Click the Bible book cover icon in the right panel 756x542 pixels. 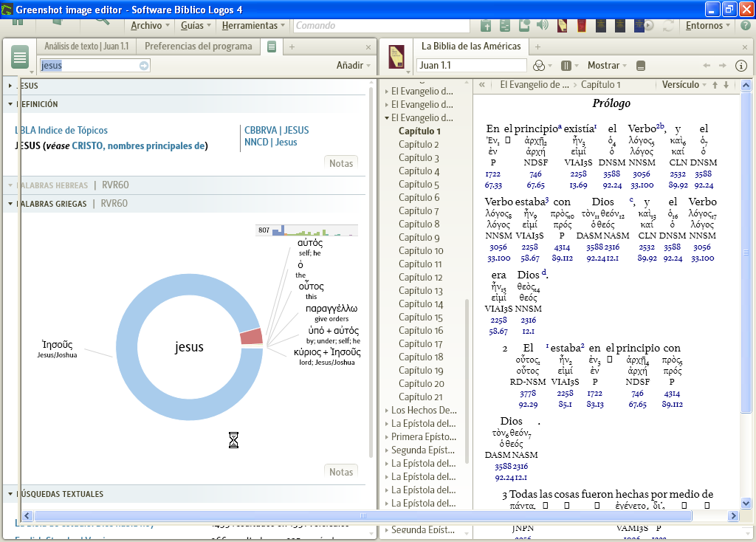tap(396, 58)
